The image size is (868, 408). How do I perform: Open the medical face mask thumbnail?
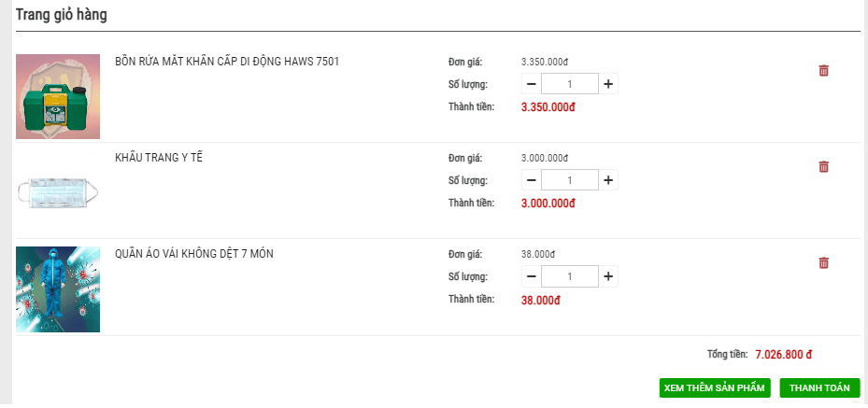(x=58, y=193)
